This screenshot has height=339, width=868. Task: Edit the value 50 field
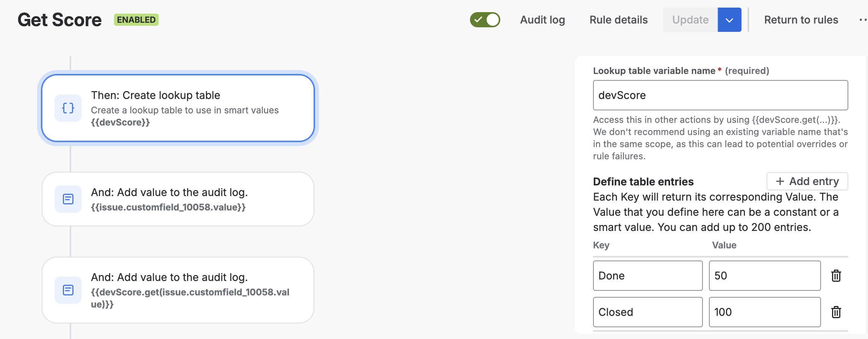click(x=765, y=276)
